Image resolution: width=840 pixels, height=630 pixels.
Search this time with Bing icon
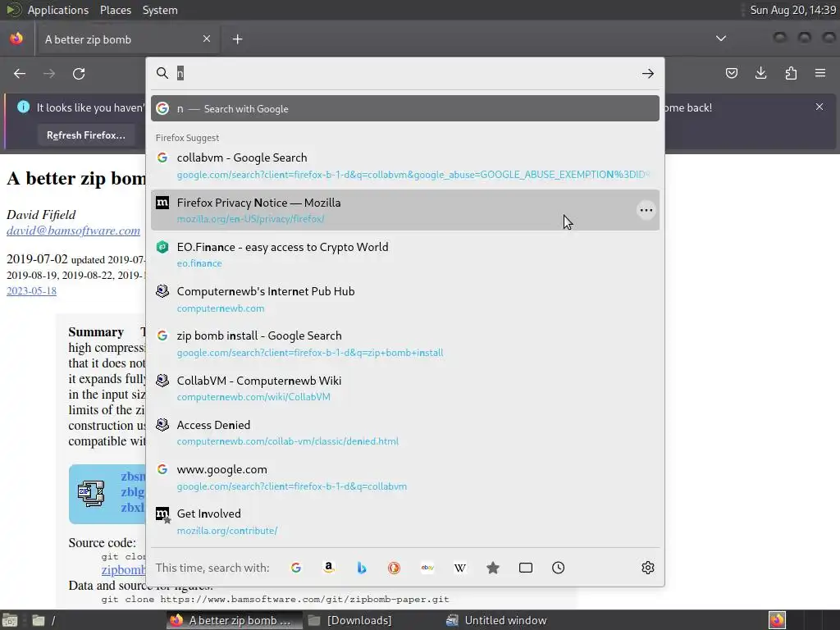(362, 568)
